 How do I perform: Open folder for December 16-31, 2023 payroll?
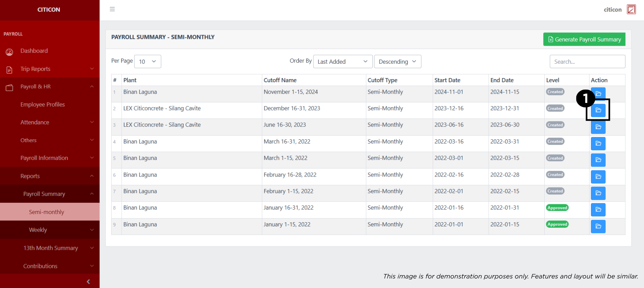tap(598, 110)
